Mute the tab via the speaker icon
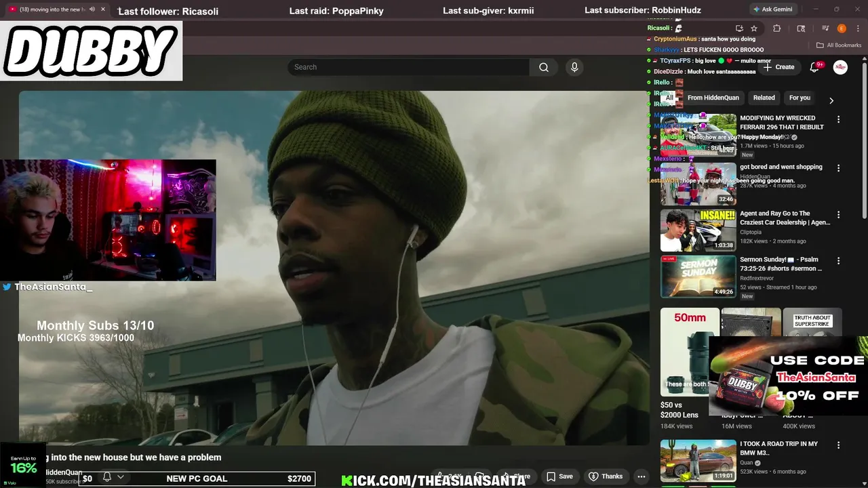Screen dimensions: 868x488 (x=92, y=9)
